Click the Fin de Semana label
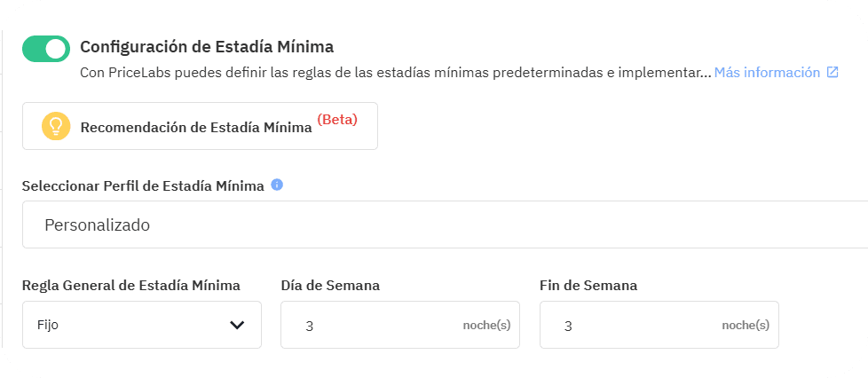868x378 pixels. coord(588,286)
